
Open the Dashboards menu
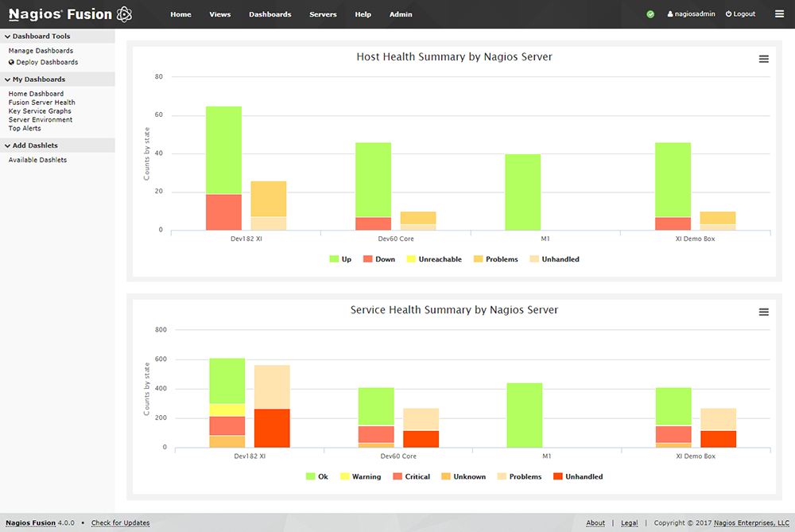(x=270, y=14)
